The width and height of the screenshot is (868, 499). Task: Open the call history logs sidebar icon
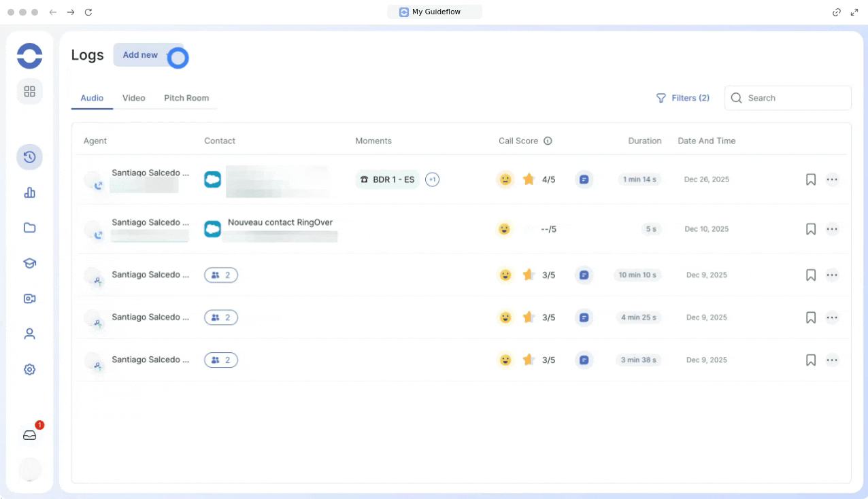pos(29,157)
